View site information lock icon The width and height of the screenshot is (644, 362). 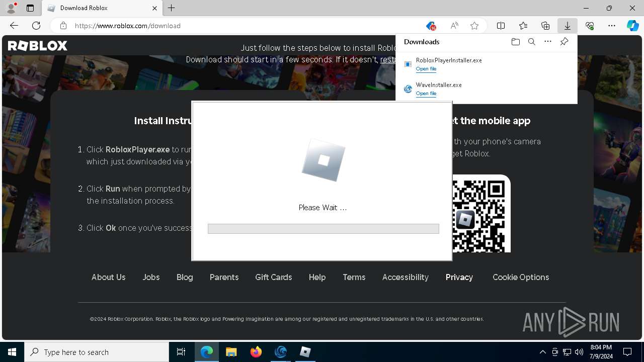click(63, 26)
